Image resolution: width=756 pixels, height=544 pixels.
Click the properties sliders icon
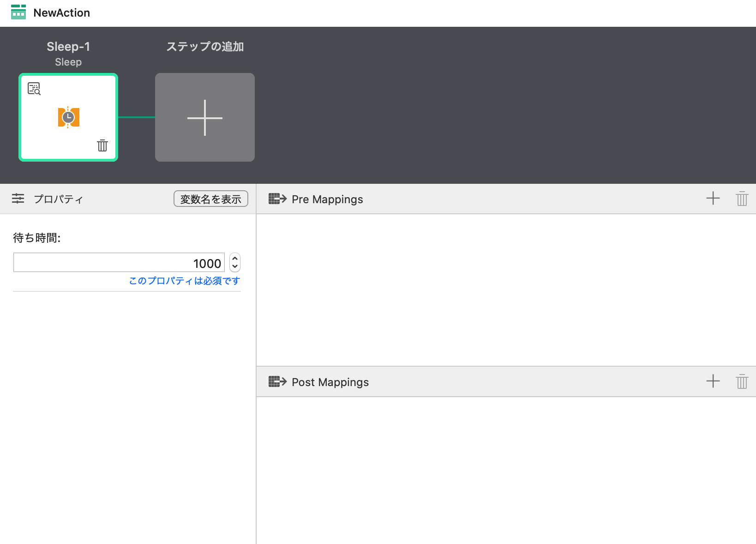(18, 199)
